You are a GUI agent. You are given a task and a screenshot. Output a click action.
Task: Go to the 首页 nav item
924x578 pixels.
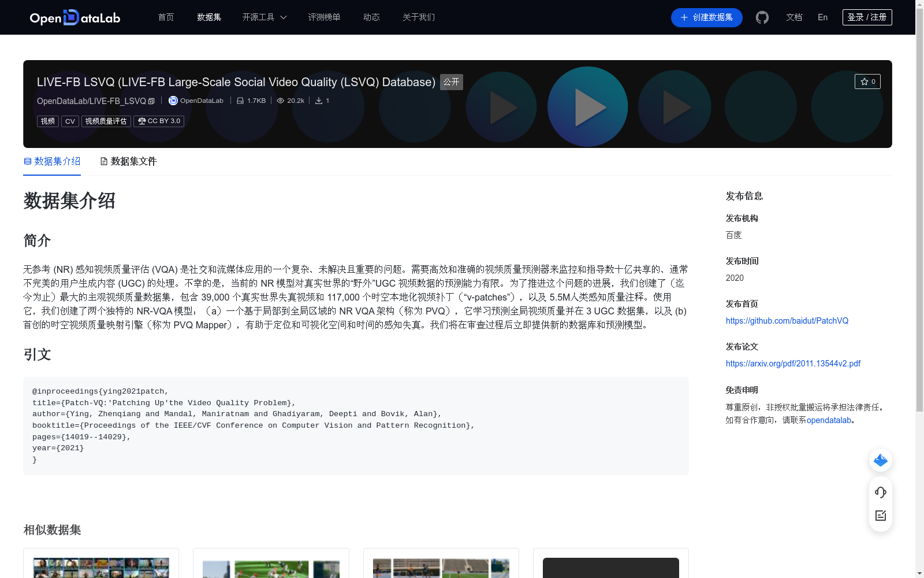coord(166,17)
